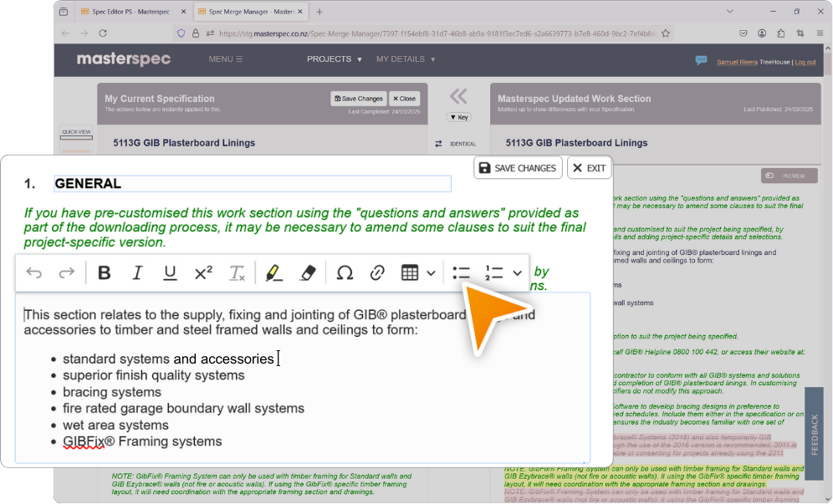Open the browser extensions icon

tap(780, 33)
